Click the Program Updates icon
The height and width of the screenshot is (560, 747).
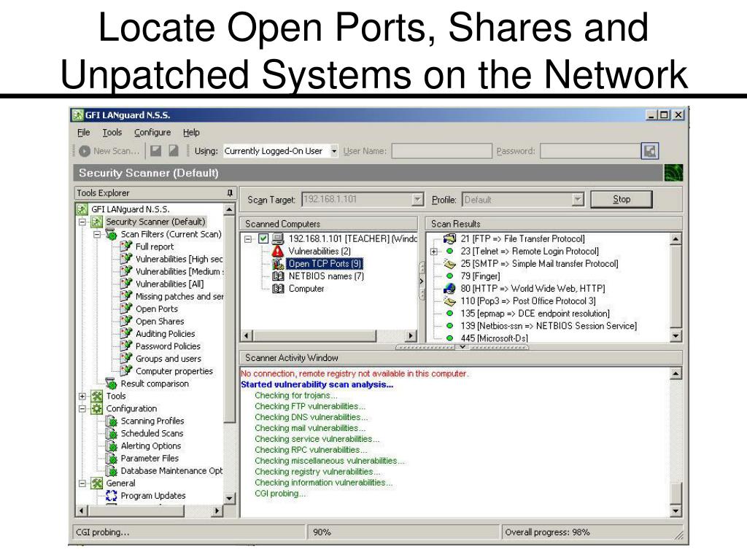click(x=112, y=495)
